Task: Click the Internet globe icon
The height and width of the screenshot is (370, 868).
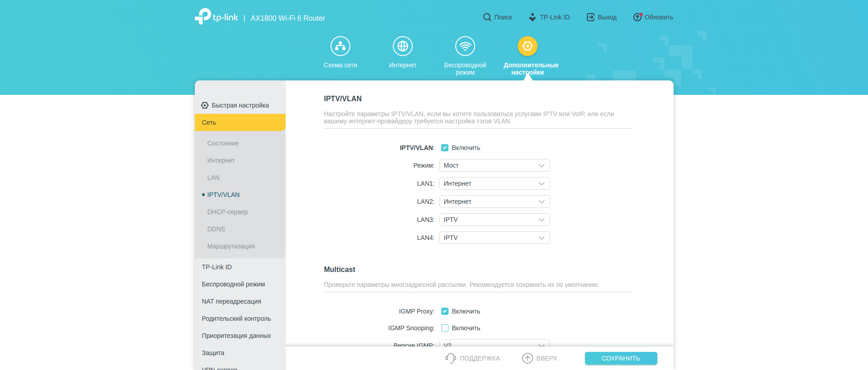Action: pos(402,46)
